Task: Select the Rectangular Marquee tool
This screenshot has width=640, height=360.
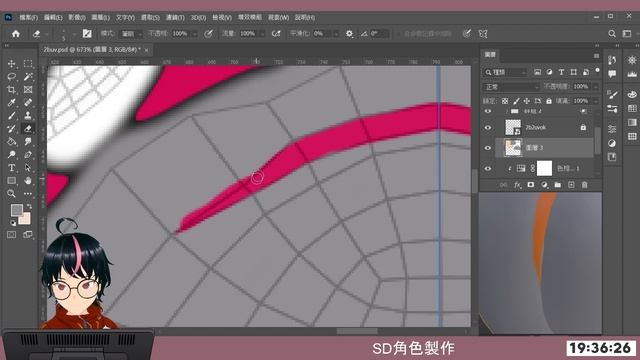Action: 28,64
